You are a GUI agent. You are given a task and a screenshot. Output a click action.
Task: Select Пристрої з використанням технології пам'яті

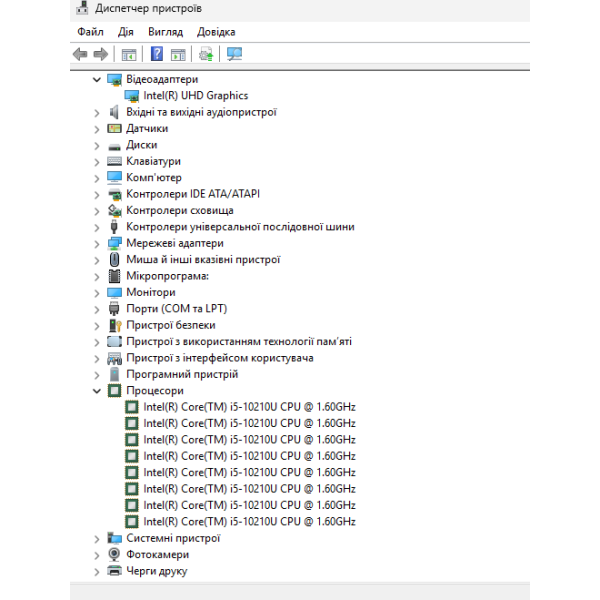click(239, 341)
